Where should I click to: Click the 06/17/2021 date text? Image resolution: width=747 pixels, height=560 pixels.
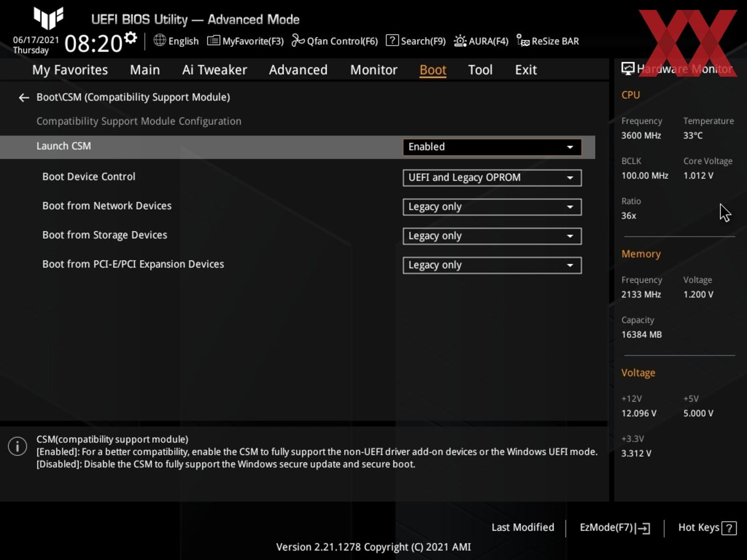pyautogui.click(x=36, y=40)
